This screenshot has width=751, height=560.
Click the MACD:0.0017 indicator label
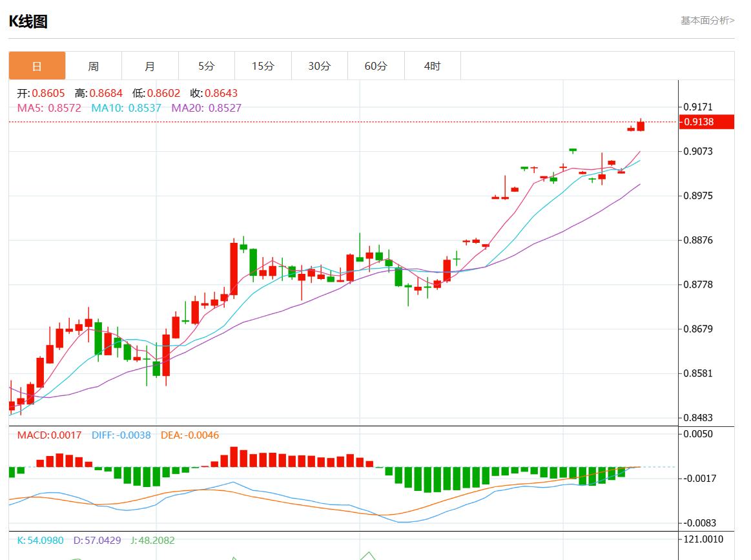(x=49, y=435)
